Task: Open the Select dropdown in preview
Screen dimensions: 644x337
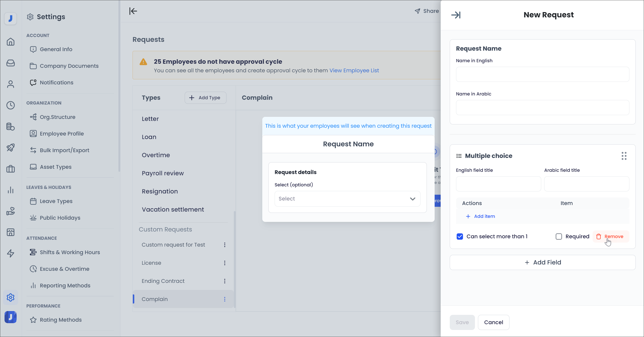Action: pyautogui.click(x=347, y=199)
